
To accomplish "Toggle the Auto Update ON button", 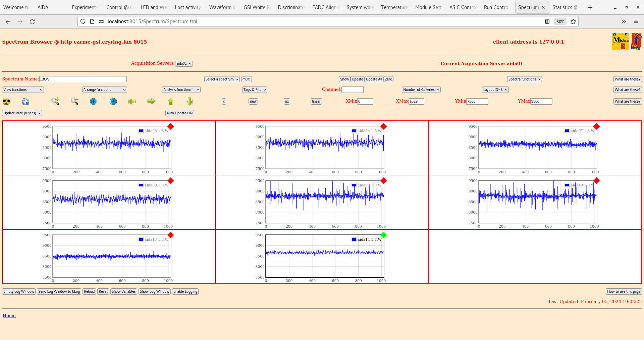I will tap(179, 113).
